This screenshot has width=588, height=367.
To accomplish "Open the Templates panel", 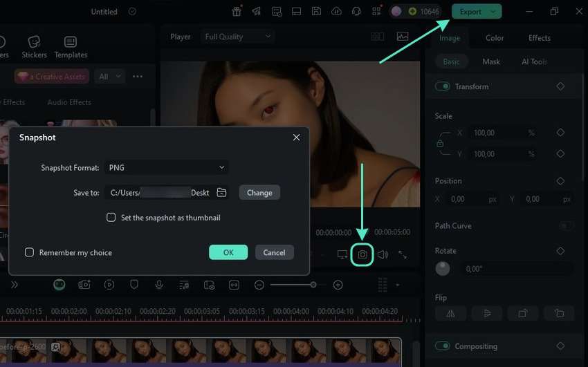I will tap(71, 47).
